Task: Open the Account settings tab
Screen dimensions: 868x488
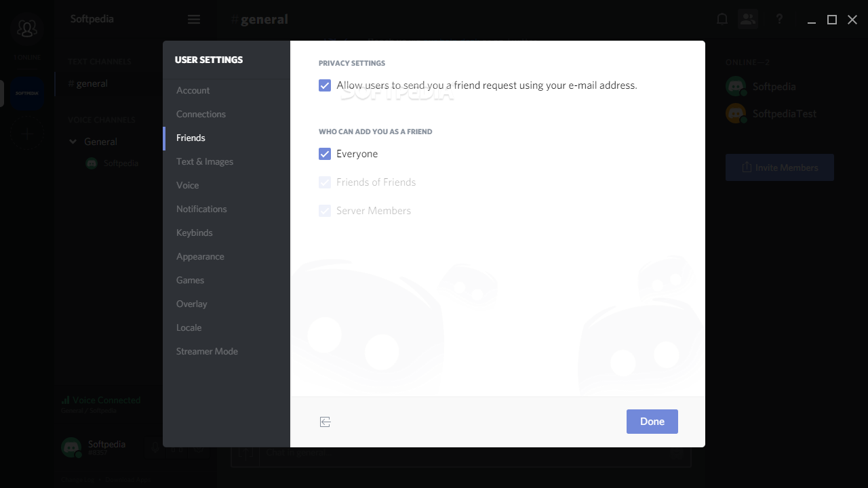Action: click(226, 90)
